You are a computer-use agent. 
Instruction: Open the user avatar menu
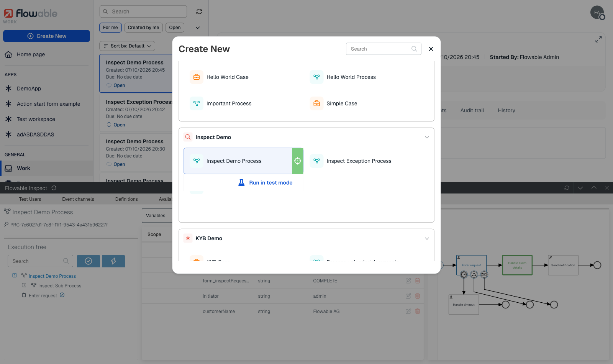coord(597,13)
